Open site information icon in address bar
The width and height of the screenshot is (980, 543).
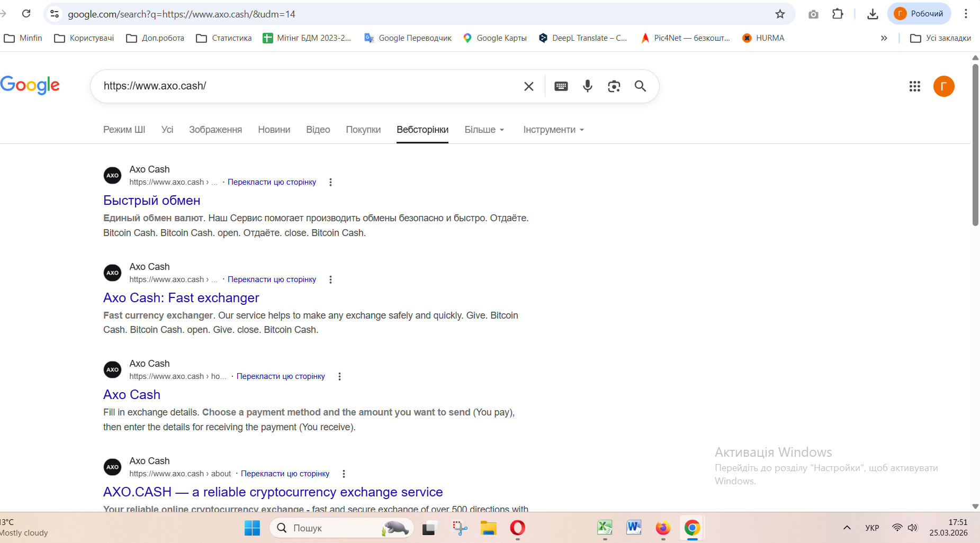[x=55, y=14]
